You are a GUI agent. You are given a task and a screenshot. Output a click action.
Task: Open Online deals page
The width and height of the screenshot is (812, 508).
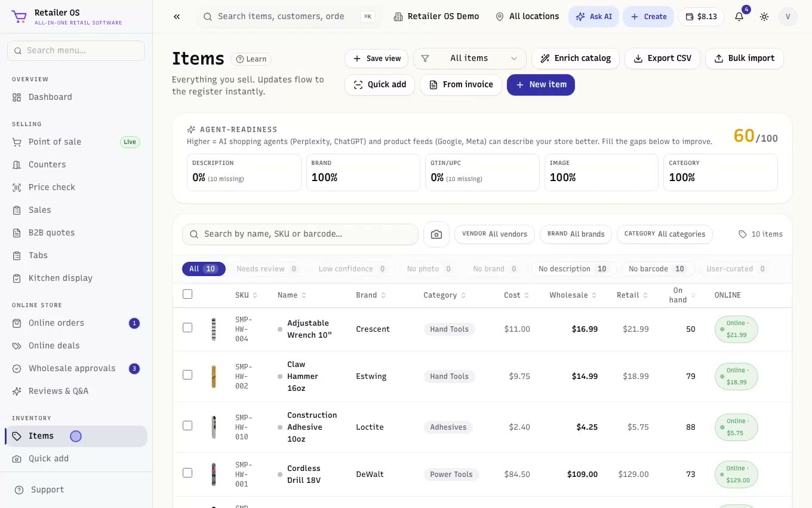coord(76,345)
